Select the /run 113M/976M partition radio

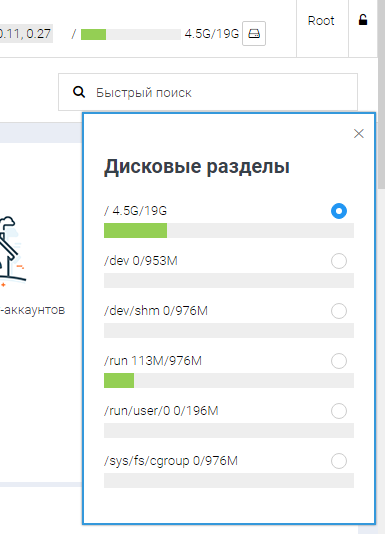339,361
